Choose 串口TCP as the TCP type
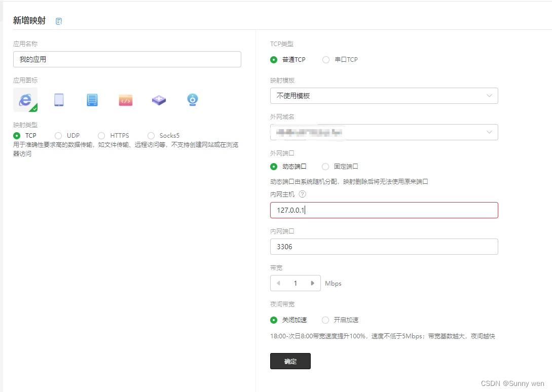The height and width of the screenshot is (392, 552). coord(326,60)
